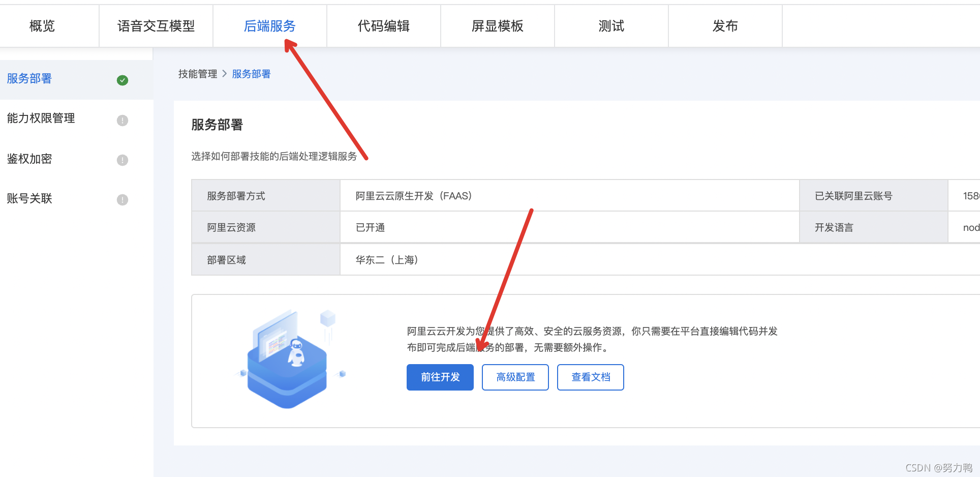This screenshot has height=477, width=980.
Task: Click the 阿里云资源 label cell
Action: [x=266, y=228]
